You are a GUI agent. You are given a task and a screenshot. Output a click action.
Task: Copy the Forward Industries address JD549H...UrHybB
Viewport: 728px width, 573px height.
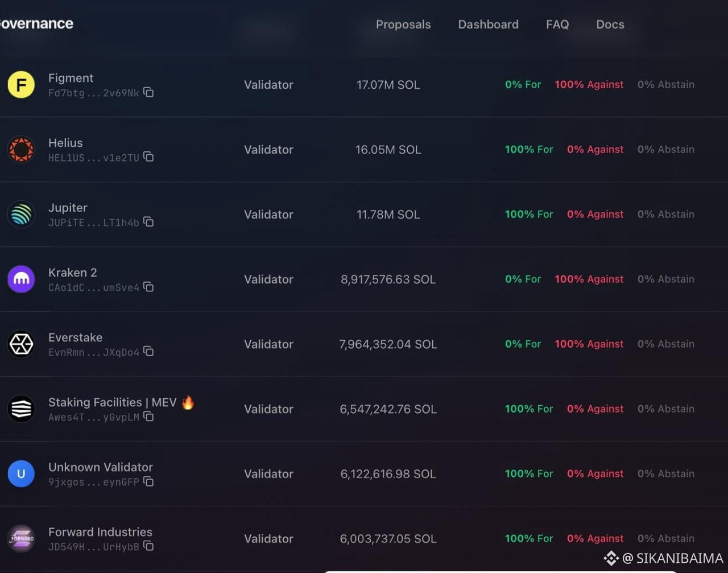click(x=148, y=546)
